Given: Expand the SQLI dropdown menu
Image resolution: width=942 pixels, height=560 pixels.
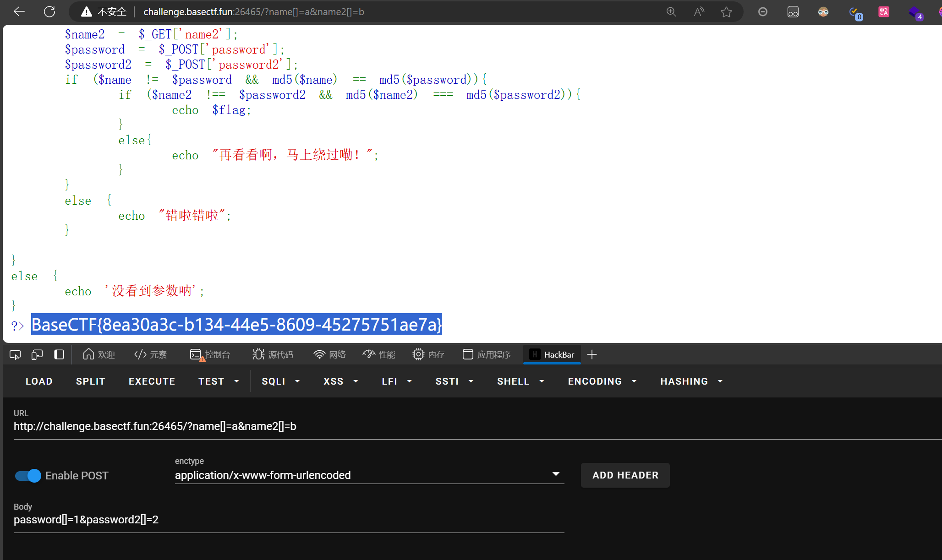Looking at the screenshot, I should (281, 381).
